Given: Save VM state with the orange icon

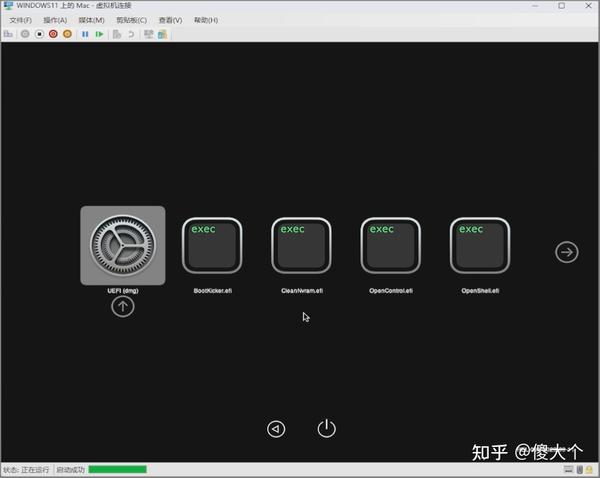Looking at the screenshot, I should (67, 34).
